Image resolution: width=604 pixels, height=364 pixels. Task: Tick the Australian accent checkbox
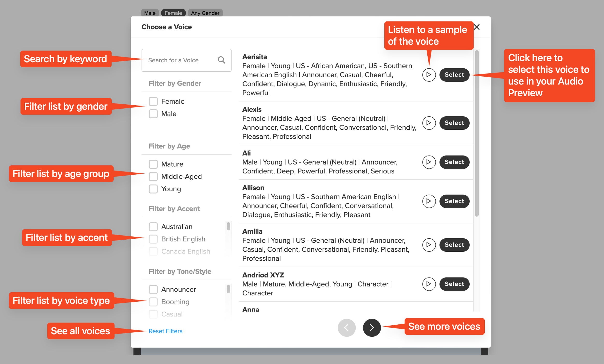tap(153, 227)
